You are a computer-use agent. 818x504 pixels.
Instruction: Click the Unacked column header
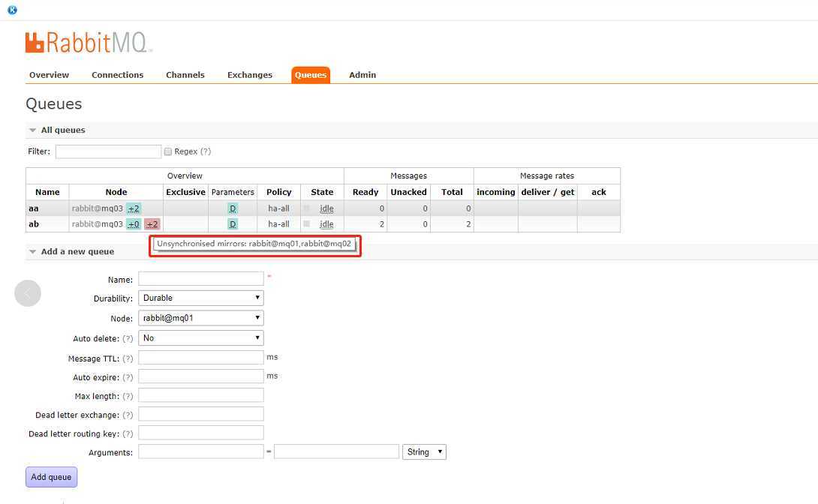pyautogui.click(x=408, y=192)
